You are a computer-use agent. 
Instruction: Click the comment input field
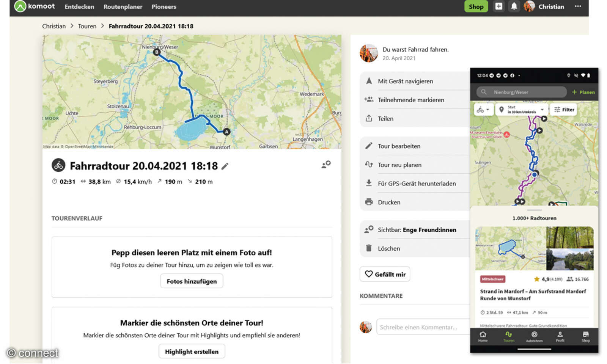(423, 327)
